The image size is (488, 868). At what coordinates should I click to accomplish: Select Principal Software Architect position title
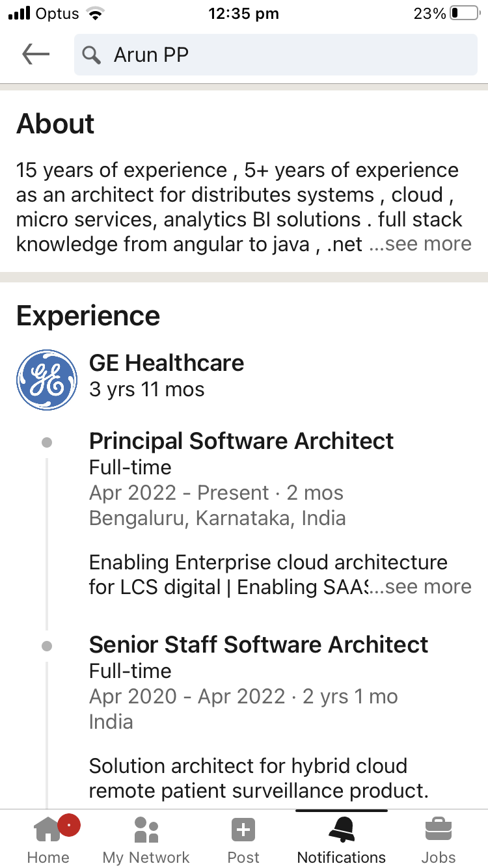[x=241, y=441]
